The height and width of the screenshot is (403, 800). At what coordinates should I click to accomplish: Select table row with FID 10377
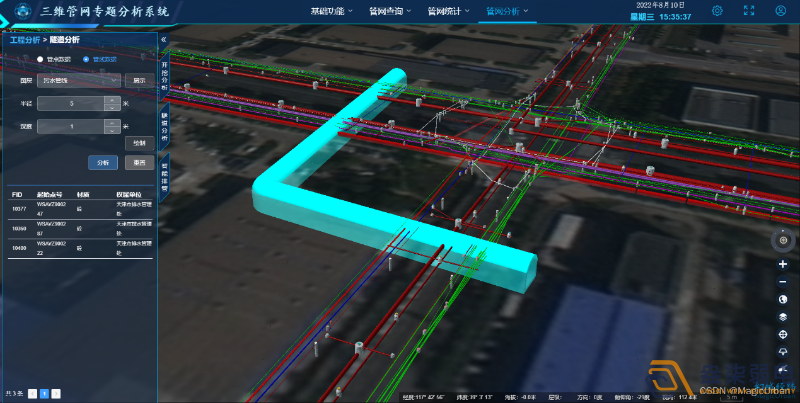80,209
